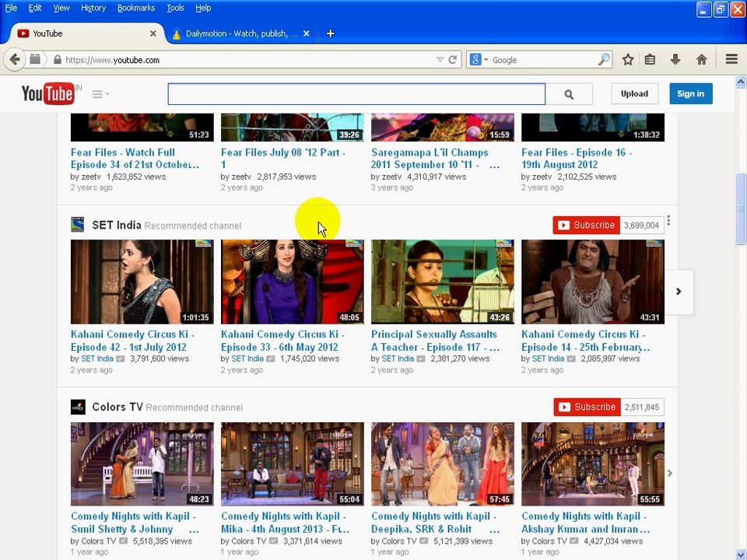Image resolution: width=747 pixels, height=560 pixels.
Task: Open the Help menu
Action: coord(203,8)
